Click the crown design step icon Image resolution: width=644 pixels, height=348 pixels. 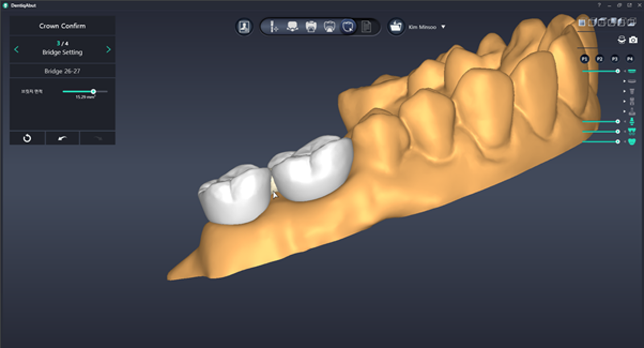coord(348,27)
